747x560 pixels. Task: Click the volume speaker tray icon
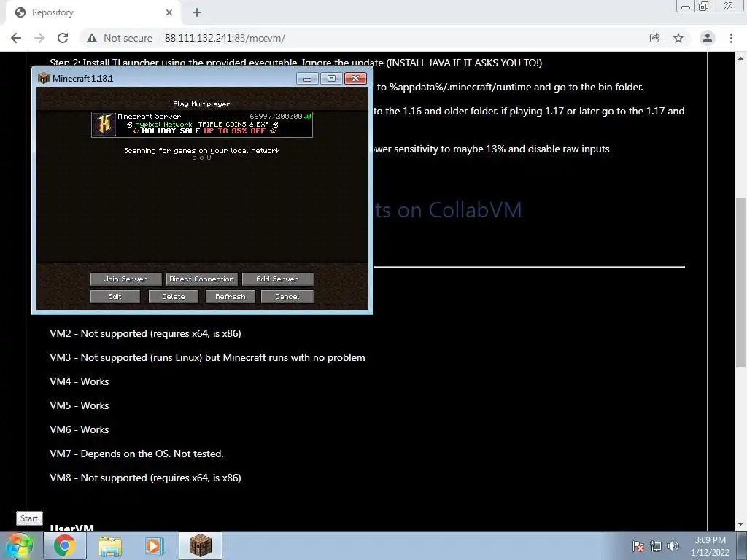click(673, 546)
